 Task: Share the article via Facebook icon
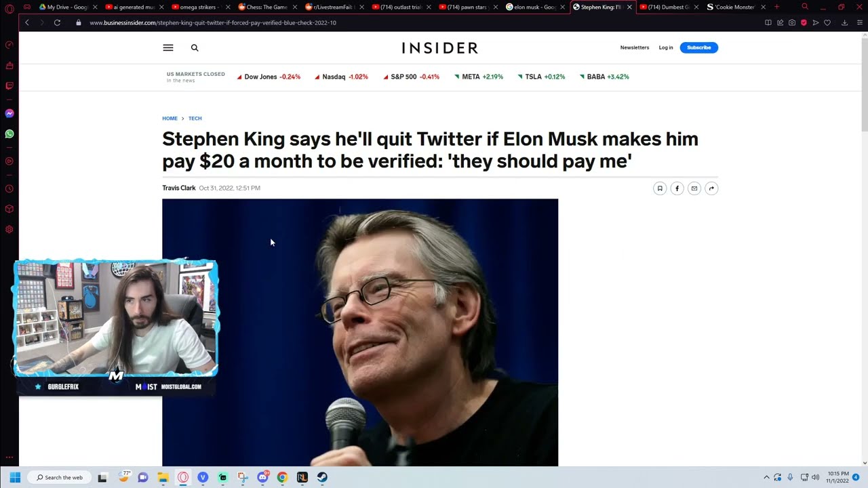[677, 188]
